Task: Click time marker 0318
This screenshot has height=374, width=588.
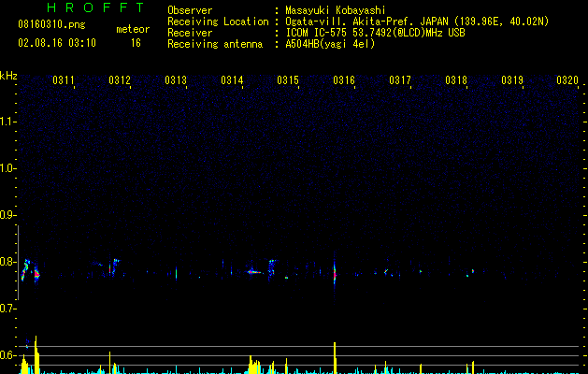Action: point(456,80)
